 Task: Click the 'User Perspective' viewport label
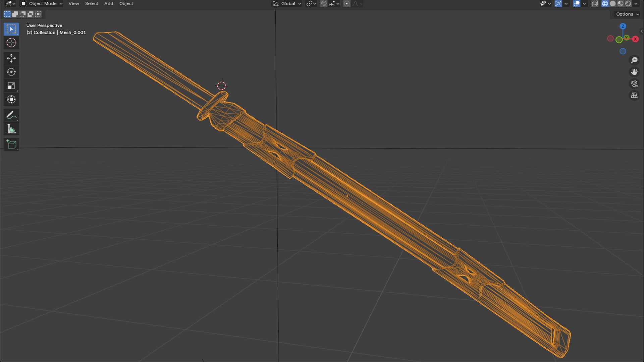point(44,25)
